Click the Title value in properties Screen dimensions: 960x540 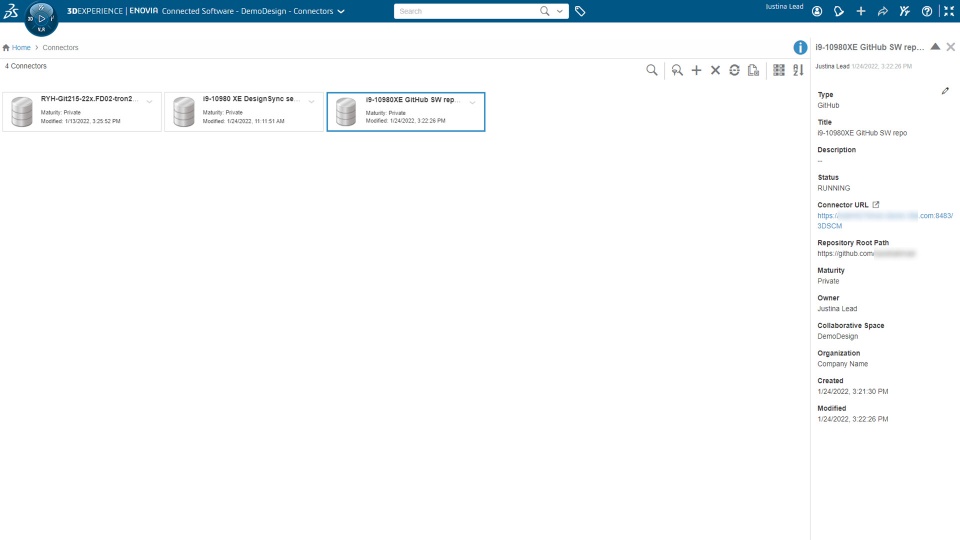862,133
